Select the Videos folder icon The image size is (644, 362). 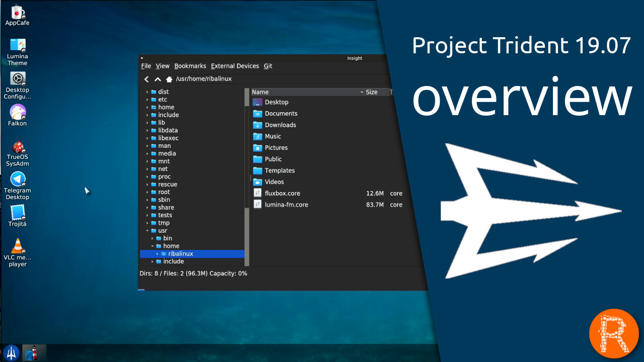pyautogui.click(x=258, y=182)
